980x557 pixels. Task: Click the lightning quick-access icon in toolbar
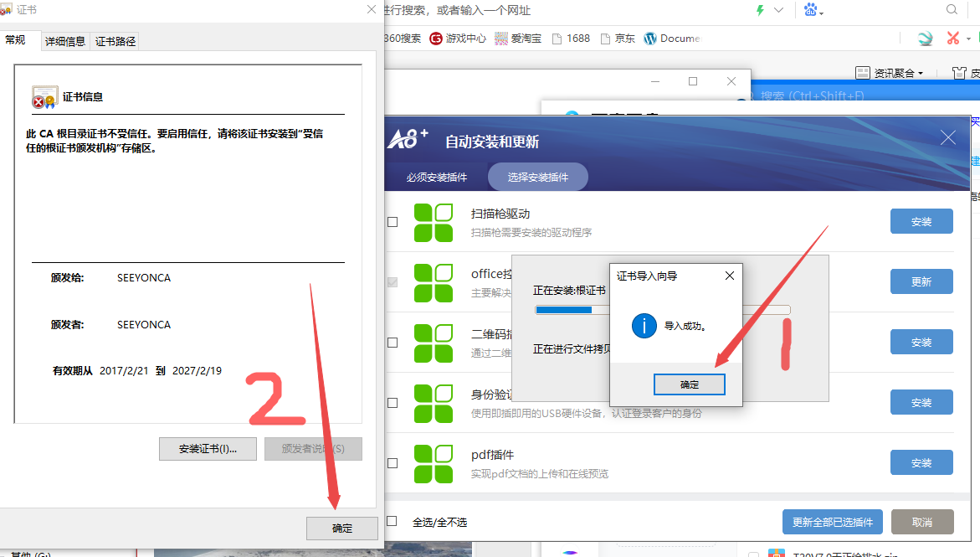point(759,10)
